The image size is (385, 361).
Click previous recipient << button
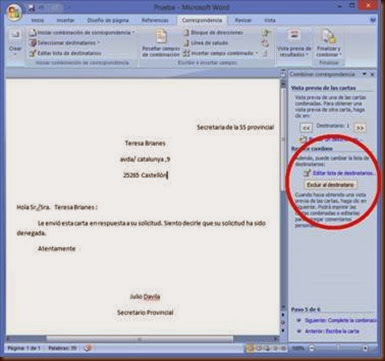[306, 128]
